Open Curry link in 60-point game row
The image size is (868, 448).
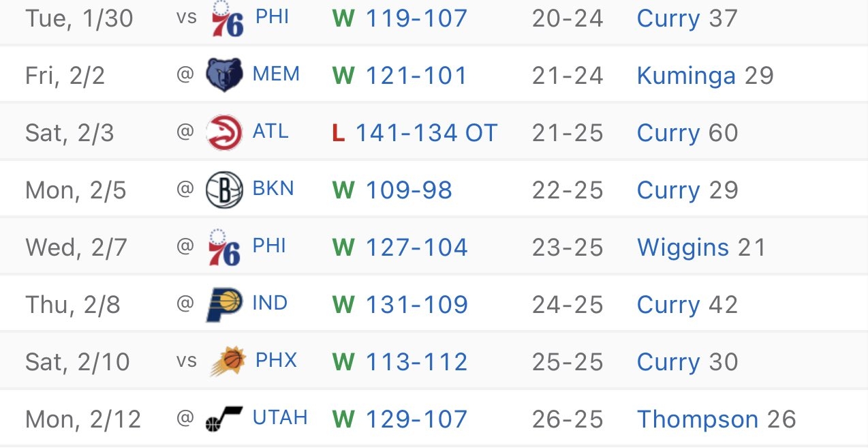pyautogui.click(x=668, y=133)
